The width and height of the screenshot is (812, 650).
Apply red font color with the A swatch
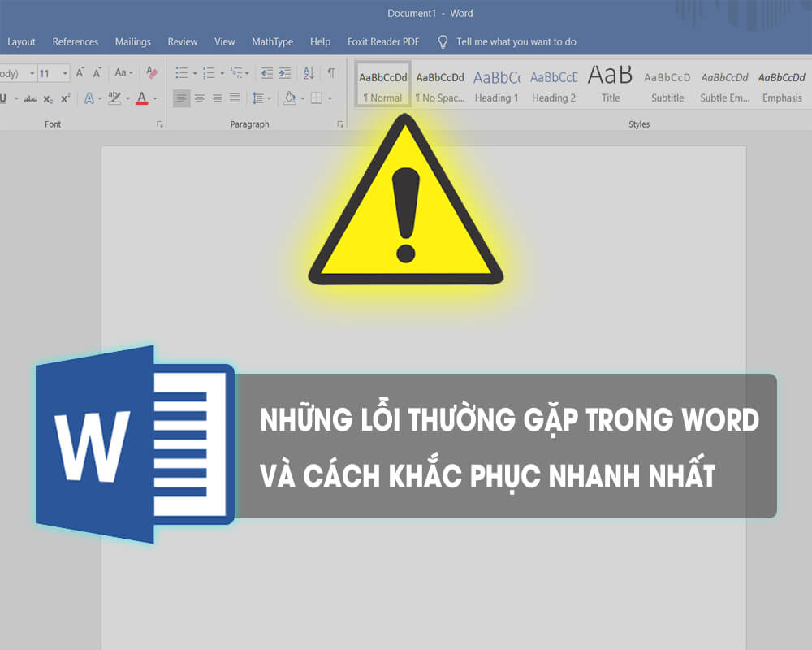click(142, 98)
